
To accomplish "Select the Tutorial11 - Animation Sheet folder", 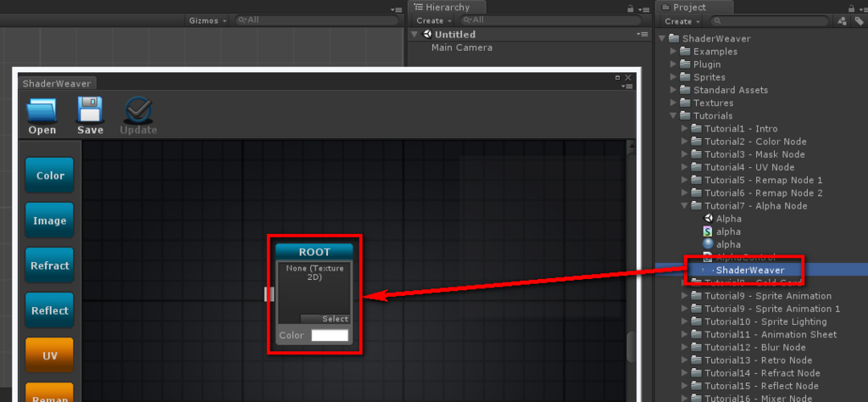I will [x=771, y=334].
